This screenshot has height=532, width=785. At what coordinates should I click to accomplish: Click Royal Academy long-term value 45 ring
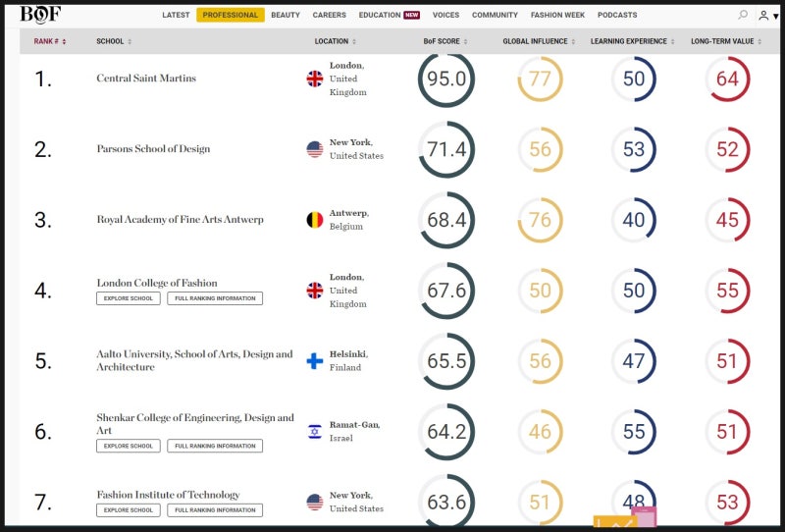pos(727,220)
